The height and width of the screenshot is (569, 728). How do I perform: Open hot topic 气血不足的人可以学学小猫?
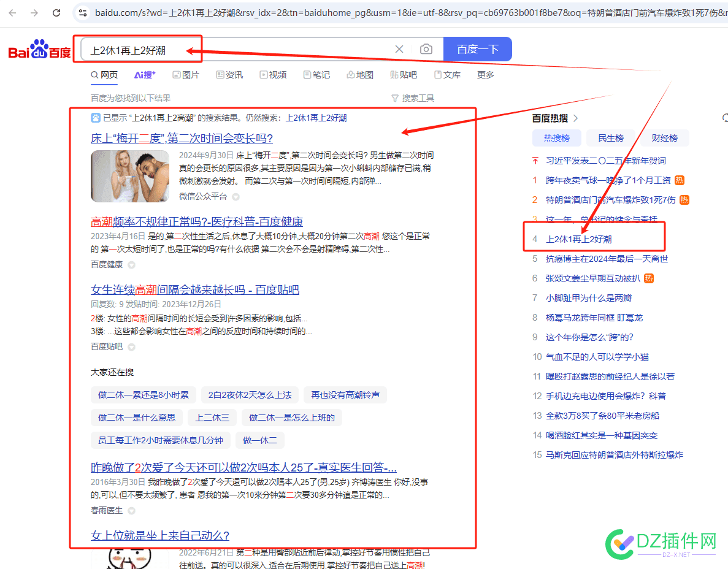[597, 357]
